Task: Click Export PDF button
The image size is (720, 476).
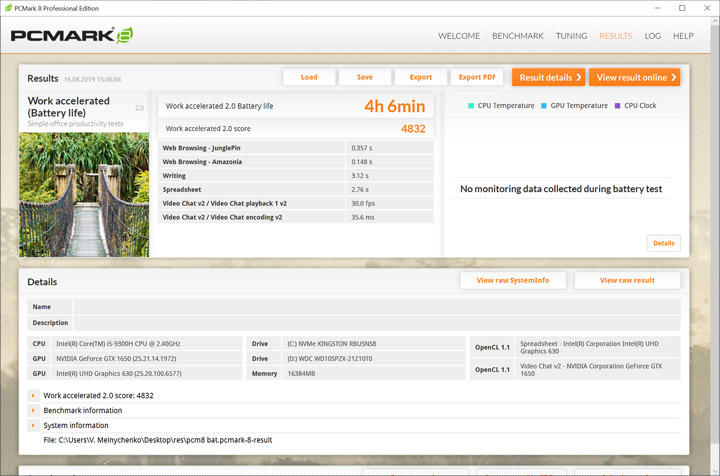Action: click(x=477, y=77)
